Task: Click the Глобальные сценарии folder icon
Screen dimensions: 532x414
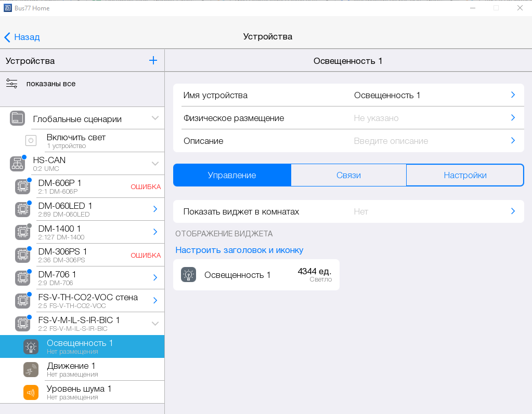Action: [x=17, y=118]
